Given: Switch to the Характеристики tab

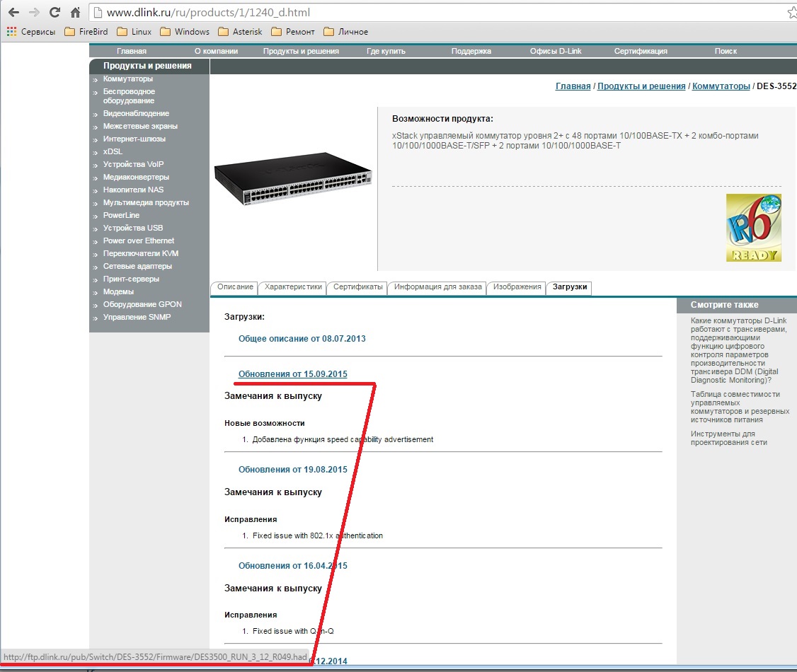Looking at the screenshot, I should pyautogui.click(x=293, y=287).
